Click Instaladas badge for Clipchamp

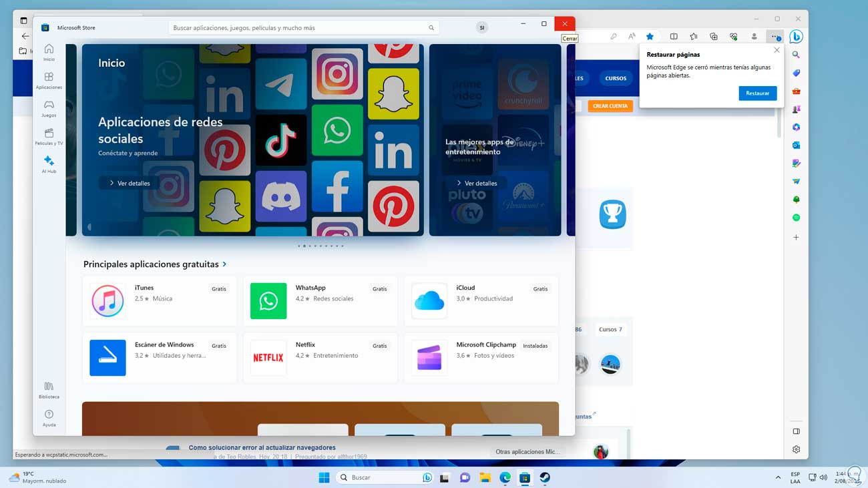pyautogui.click(x=535, y=346)
